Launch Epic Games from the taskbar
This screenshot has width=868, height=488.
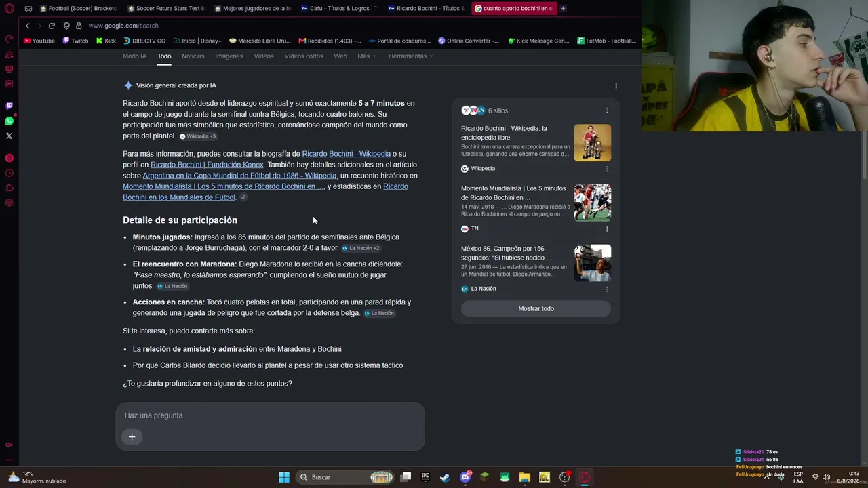click(x=425, y=477)
